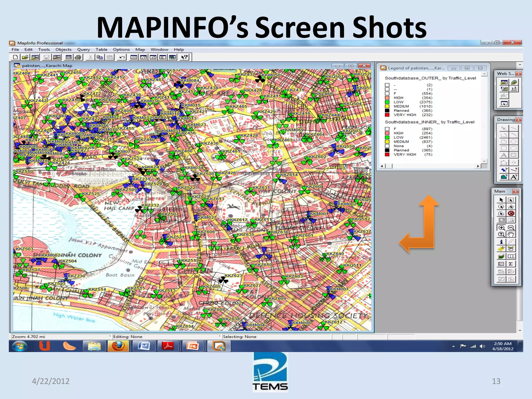532x399 pixels.
Task: Click the New Table toolbar icon
Action: [x=15, y=57]
